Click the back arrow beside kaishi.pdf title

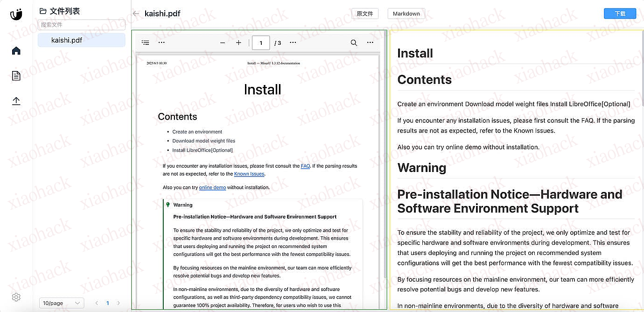136,14
